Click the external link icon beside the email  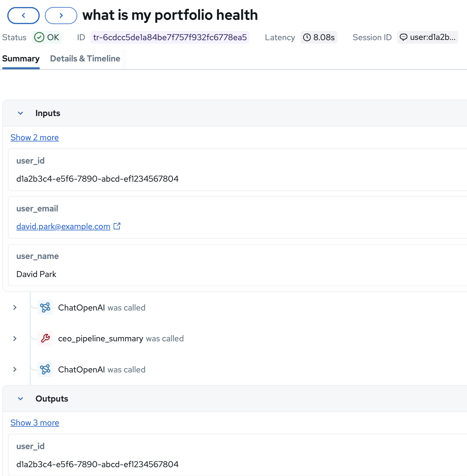pos(117,226)
